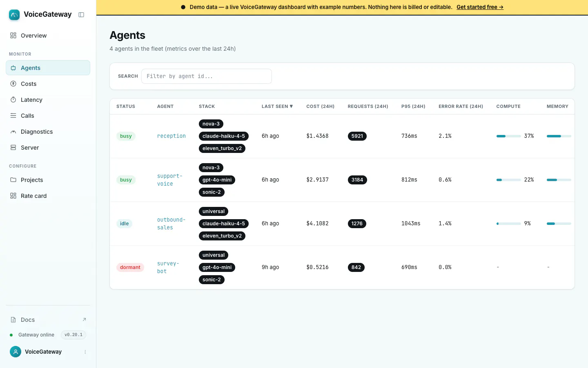This screenshot has width=588, height=368.
Task: Open the Rate card page
Action: (48, 196)
